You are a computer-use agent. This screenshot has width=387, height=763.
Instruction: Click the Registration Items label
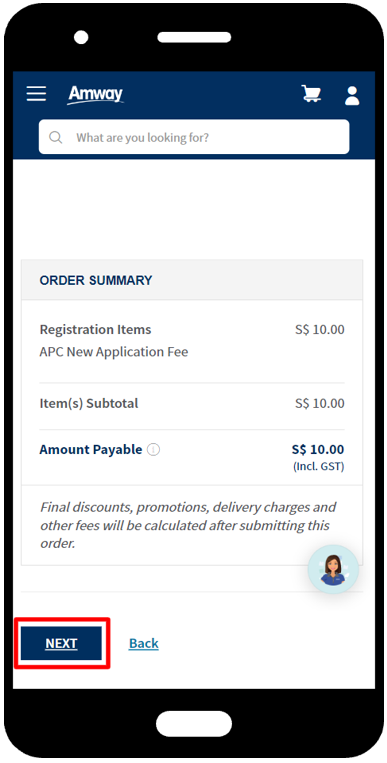coord(95,329)
